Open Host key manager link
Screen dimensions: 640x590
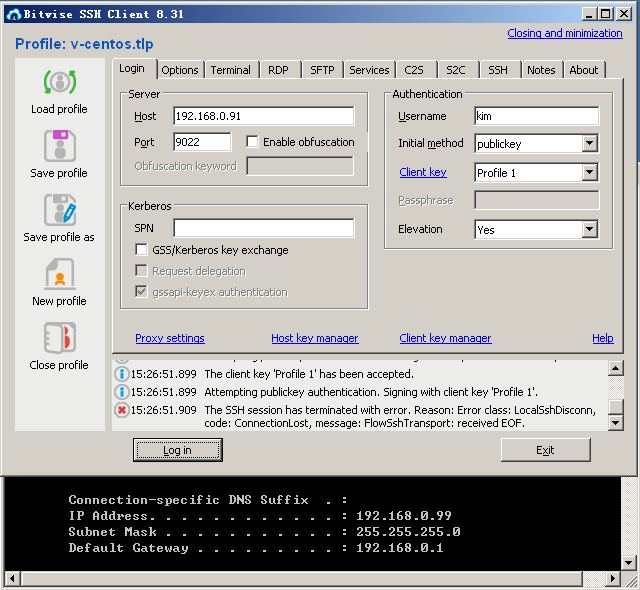(315, 338)
